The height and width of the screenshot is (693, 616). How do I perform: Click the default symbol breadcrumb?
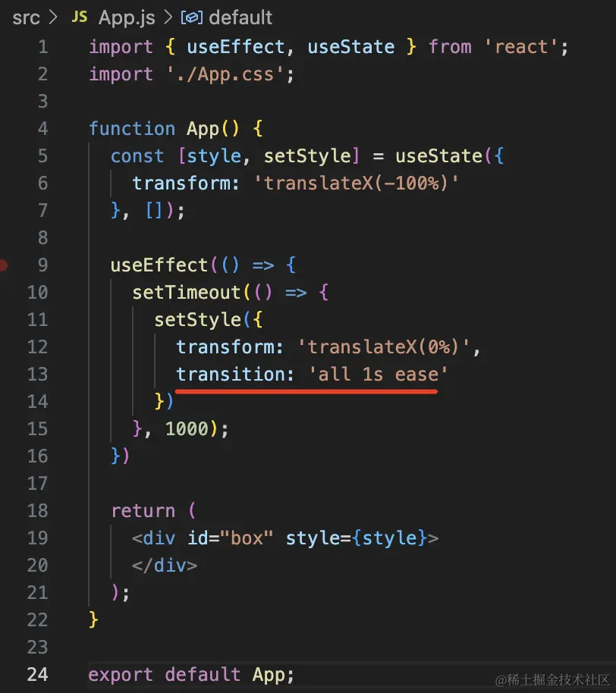point(240,18)
